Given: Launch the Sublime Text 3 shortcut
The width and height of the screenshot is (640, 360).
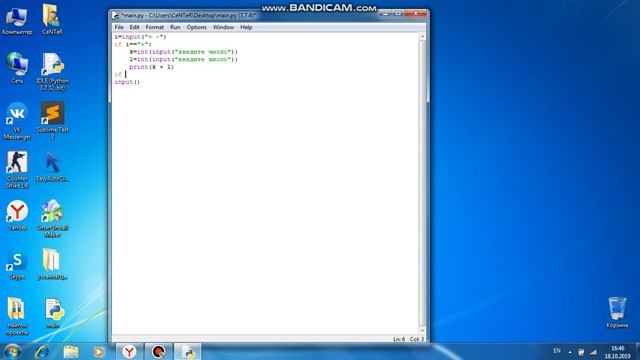Looking at the screenshot, I should click(52, 121).
